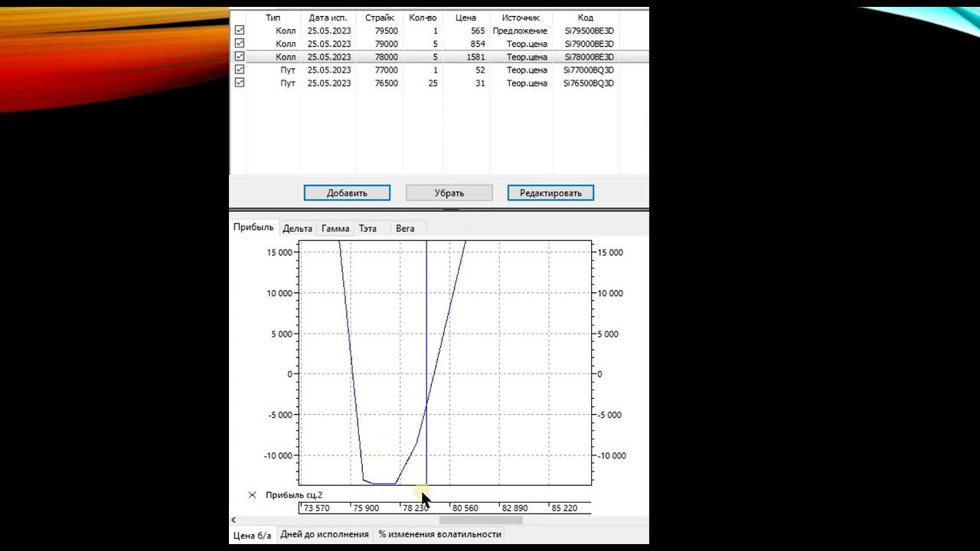Click the scroll-left arrow below the chart
980x551 pixels.
[234, 520]
